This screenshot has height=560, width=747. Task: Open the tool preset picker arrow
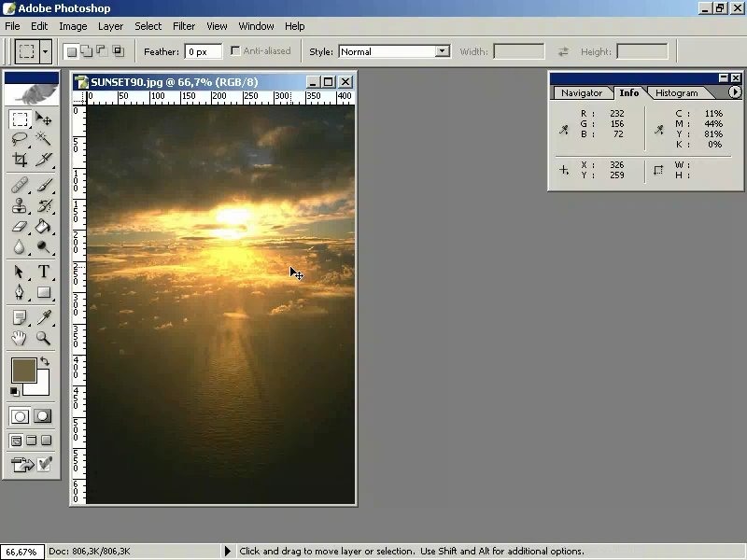45,51
